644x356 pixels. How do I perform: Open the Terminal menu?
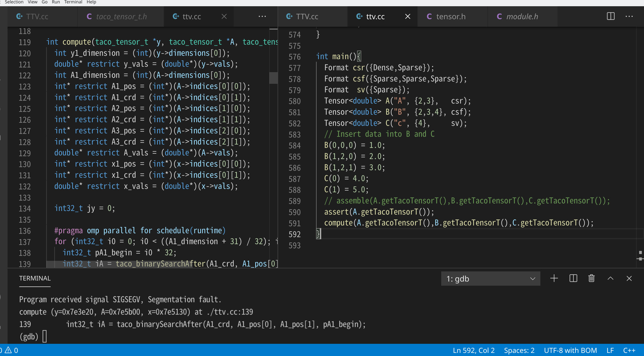(73, 2)
